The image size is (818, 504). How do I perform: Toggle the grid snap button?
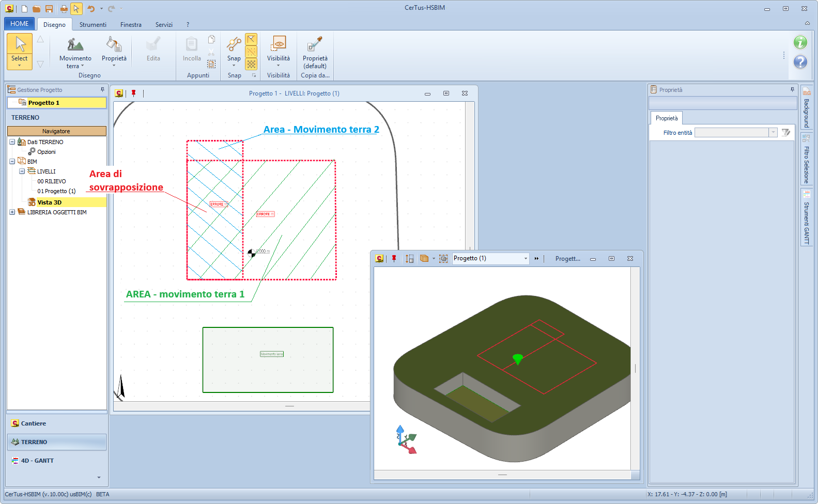pyautogui.click(x=251, y=64)
